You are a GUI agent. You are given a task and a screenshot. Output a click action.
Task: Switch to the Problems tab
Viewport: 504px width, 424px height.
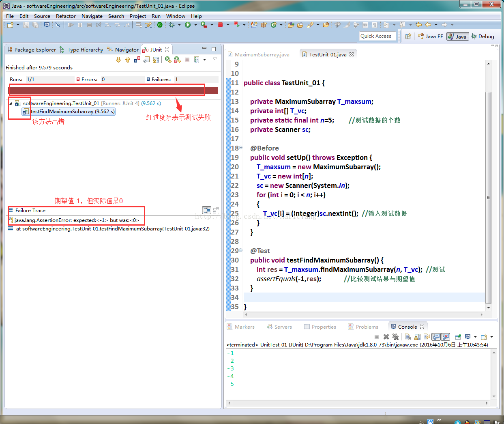pos(363,327)
